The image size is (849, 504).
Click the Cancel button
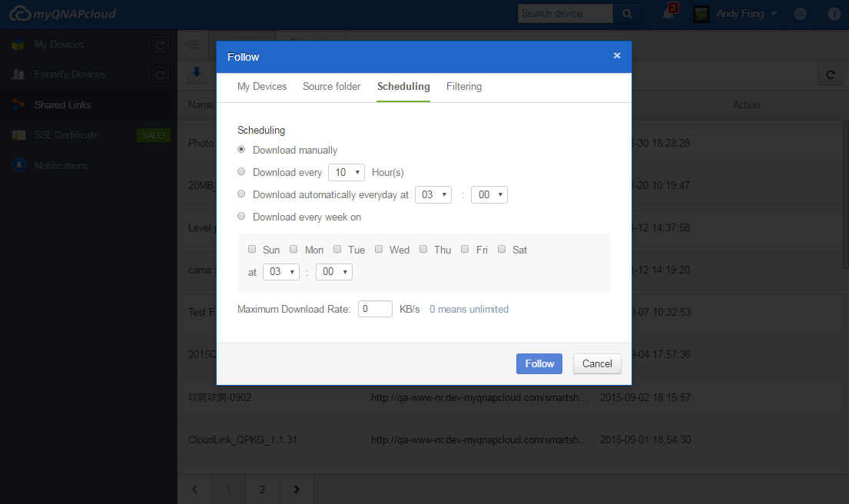597,364
